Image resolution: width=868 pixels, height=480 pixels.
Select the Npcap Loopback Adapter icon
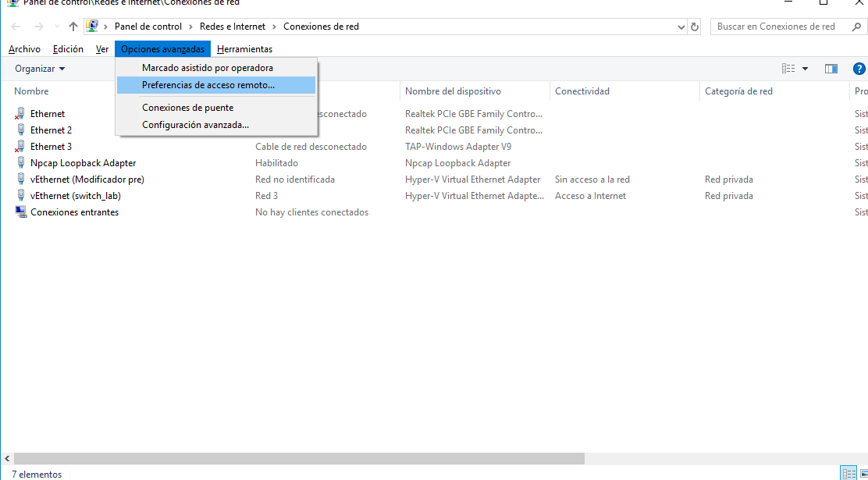(21, 163)
